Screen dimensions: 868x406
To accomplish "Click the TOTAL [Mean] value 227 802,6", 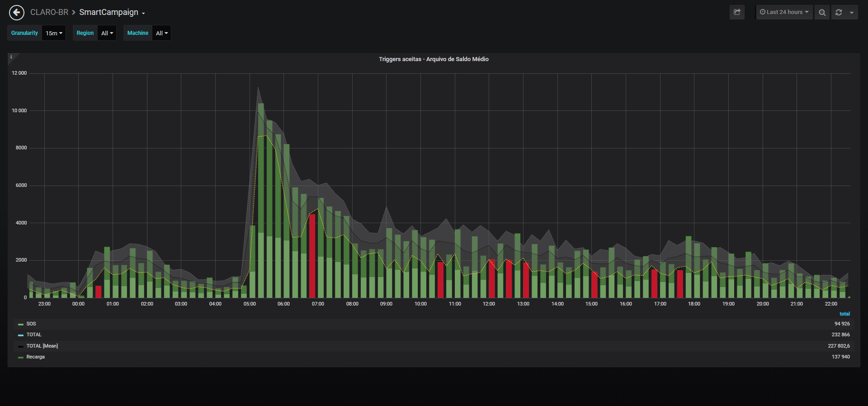I will click(839, 346).
